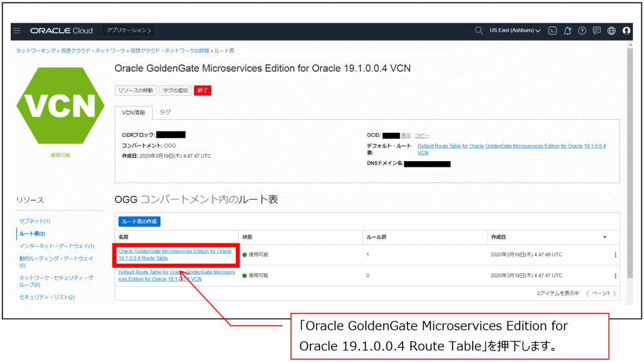Screen dimensions: 644x362
Task: Switch to the タグ tab
Action: tap(165, 112)
